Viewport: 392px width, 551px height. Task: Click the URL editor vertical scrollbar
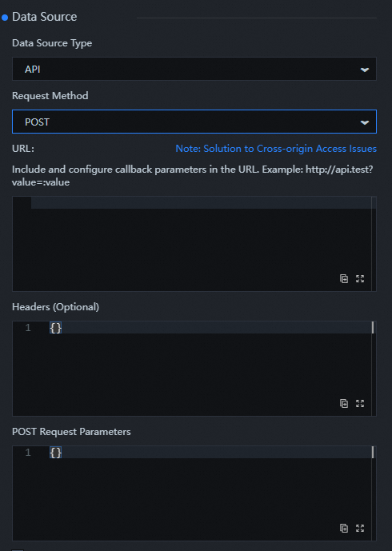[x=374, y=244]
